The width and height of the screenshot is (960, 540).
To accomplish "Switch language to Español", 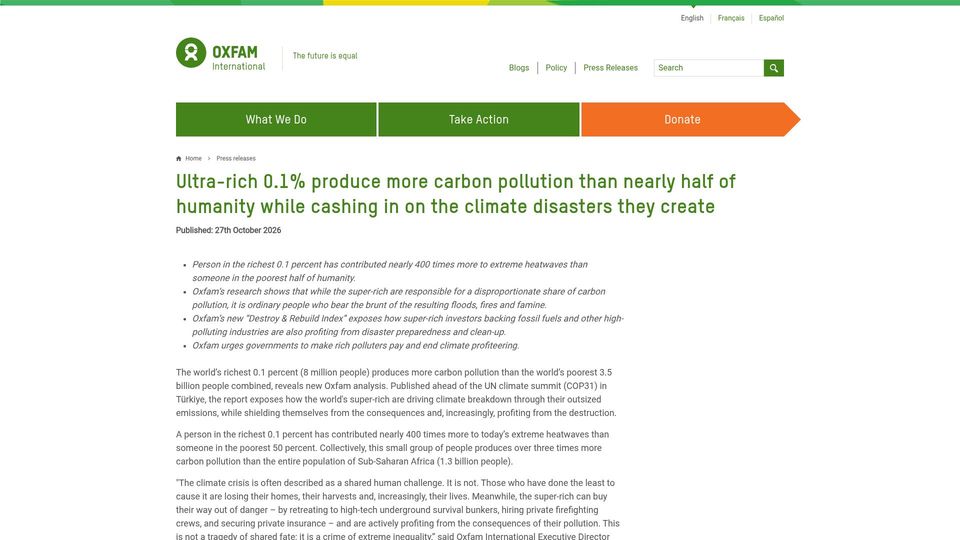I will (771, 18).
